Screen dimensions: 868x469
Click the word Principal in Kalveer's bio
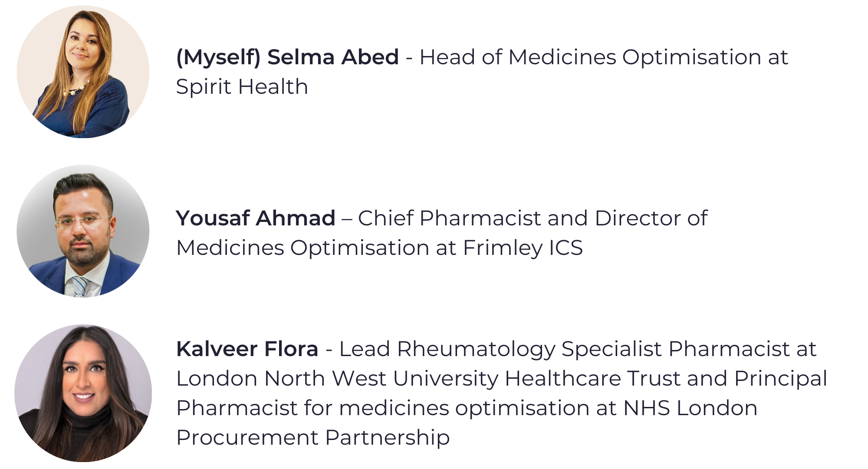pos(781,379)
